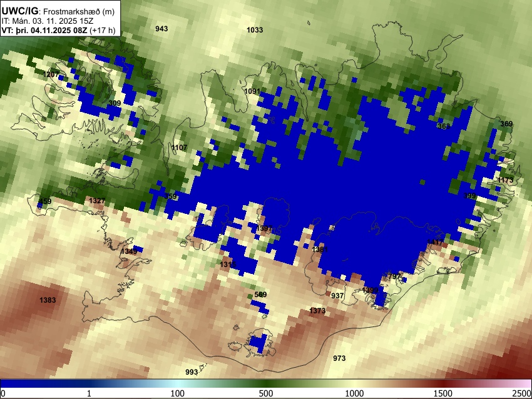Select the 1315 value label
Viewport: 532px width, 399px height.
coord(228,265)
